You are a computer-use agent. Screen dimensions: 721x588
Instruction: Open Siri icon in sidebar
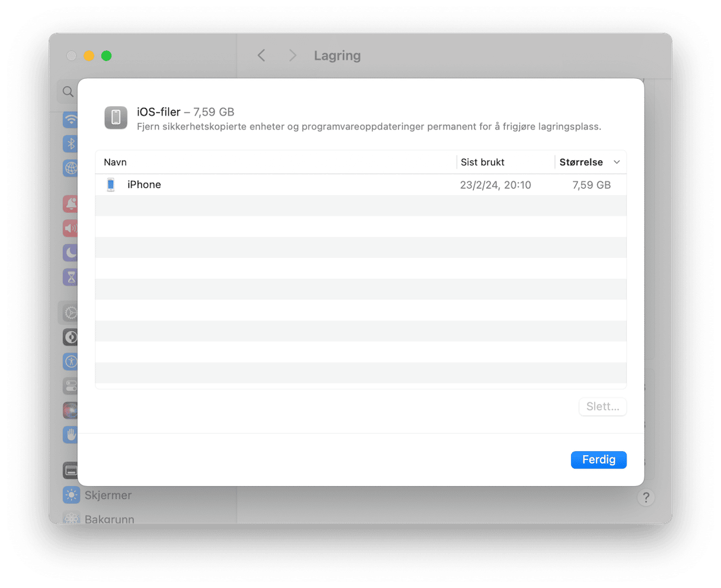[x=71, y=410]
